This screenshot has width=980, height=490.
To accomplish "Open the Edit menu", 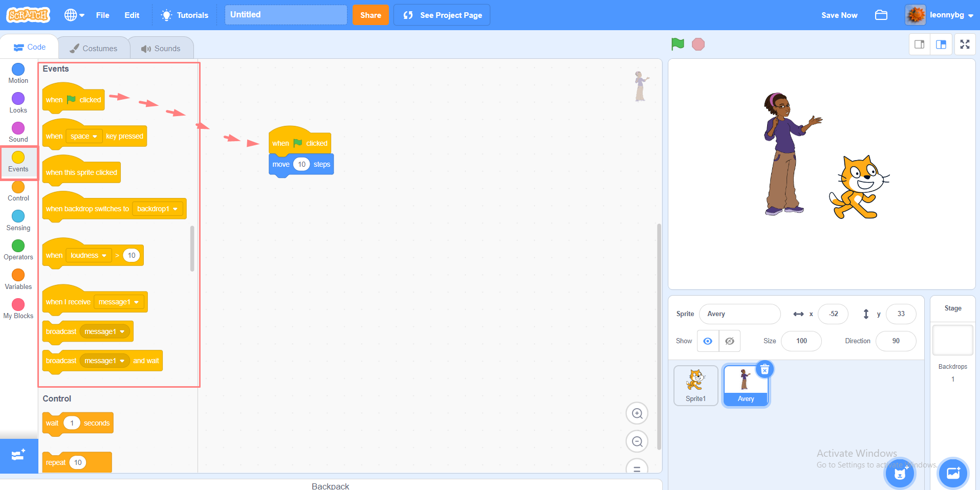I will point(132,15).
